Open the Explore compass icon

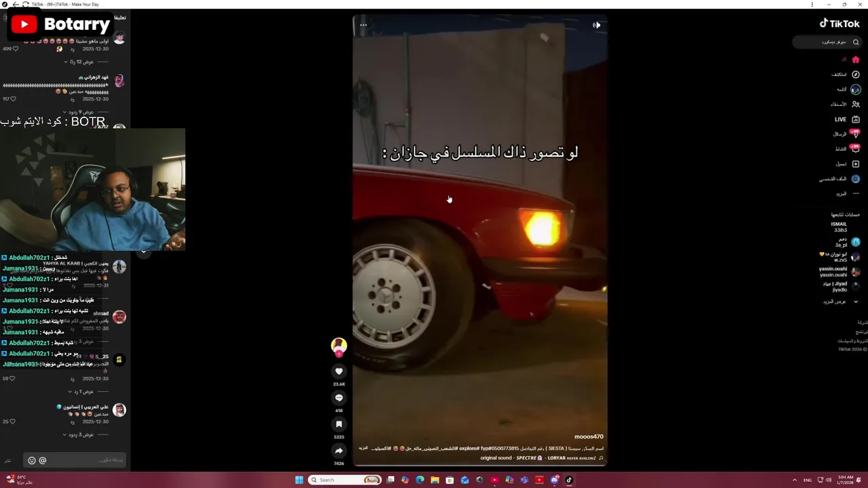coord(856,75)
